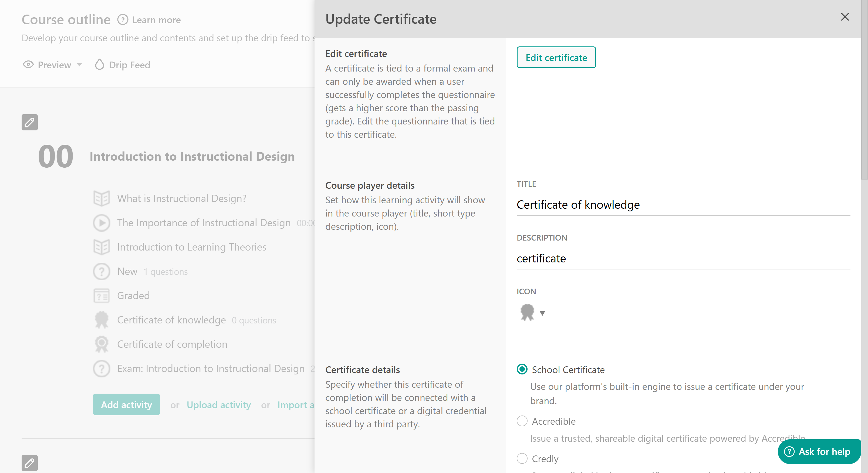
Task: Choose the Credly radio option
Action: coord(522,458)
